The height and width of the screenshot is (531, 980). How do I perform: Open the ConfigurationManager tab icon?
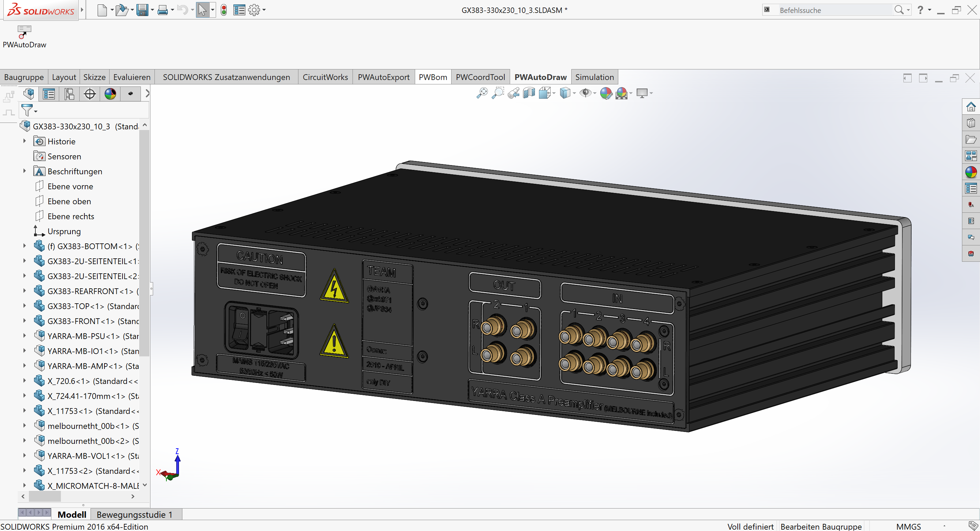69,94
